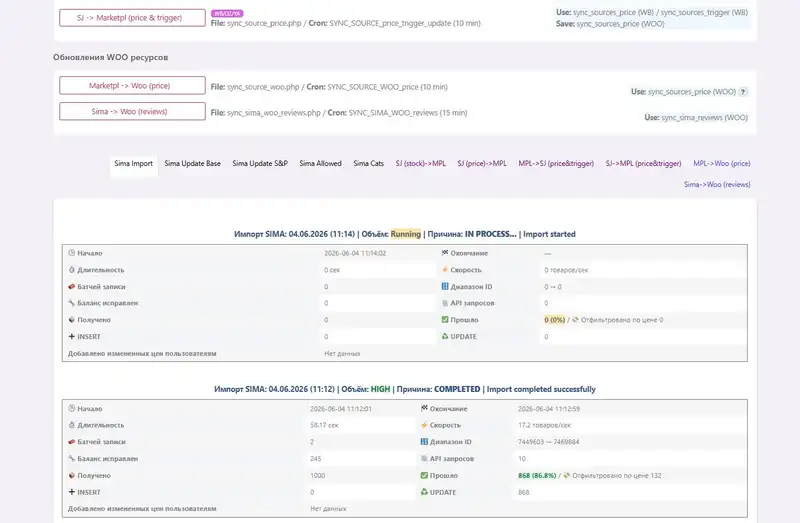Click the Sima -> Woo (reviews) button

pyautogui.click(x=132, y=111)
